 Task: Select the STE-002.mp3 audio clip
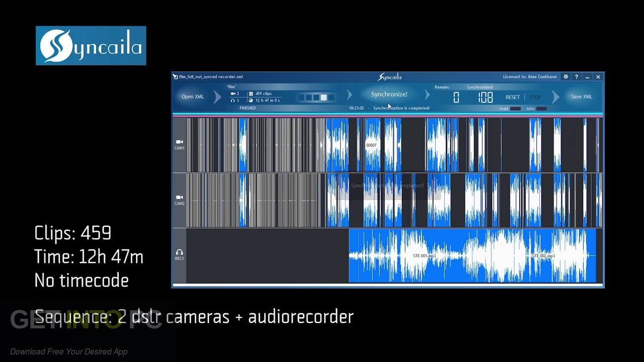click(x=543, y=256)
